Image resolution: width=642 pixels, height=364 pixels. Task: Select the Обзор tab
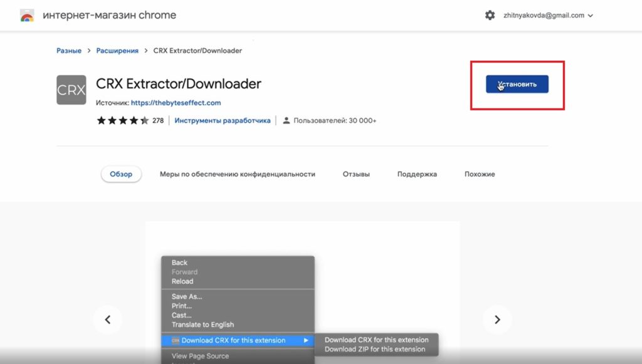coord(121,174)
